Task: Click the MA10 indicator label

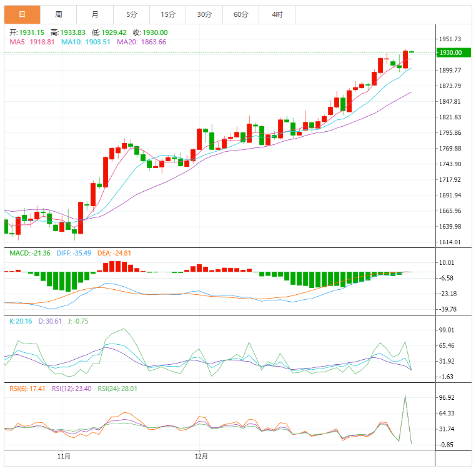Action: tap(86, 42)
